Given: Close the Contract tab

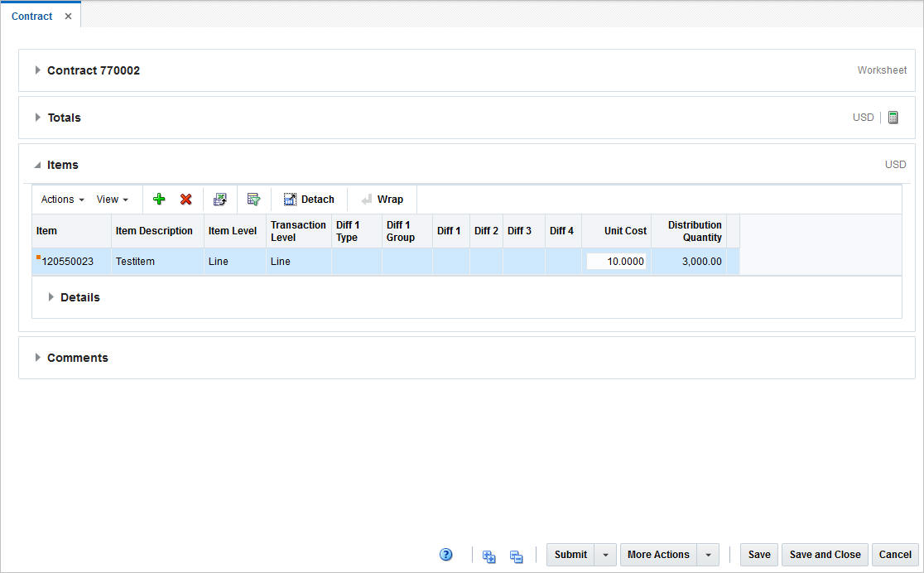Looking at the screenshot, I should coord(69,17).
